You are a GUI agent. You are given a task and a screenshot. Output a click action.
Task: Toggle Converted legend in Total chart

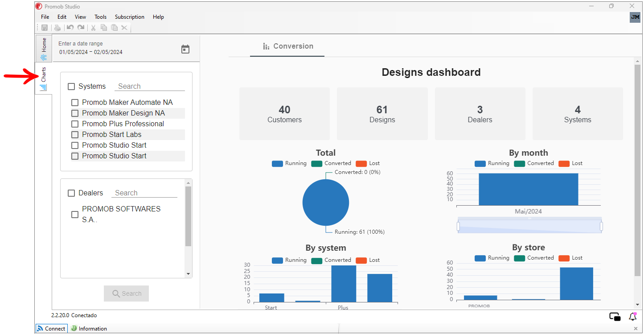pyautogui.click(x=331, y=163)
